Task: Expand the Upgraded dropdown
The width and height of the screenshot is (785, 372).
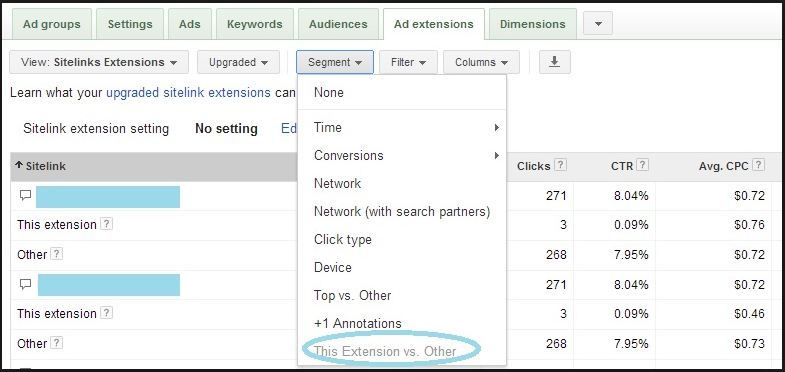Action: 238,62
